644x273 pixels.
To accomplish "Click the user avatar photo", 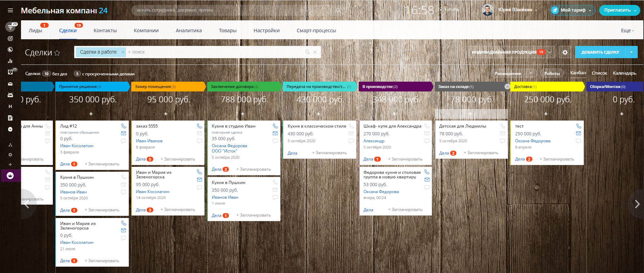I will (x=488, y=10).
